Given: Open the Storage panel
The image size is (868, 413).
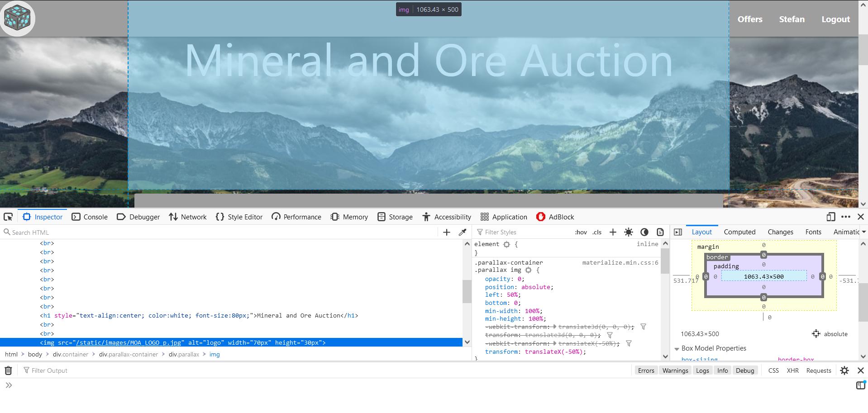Looking at the screenshot, I should pos(395,217).
